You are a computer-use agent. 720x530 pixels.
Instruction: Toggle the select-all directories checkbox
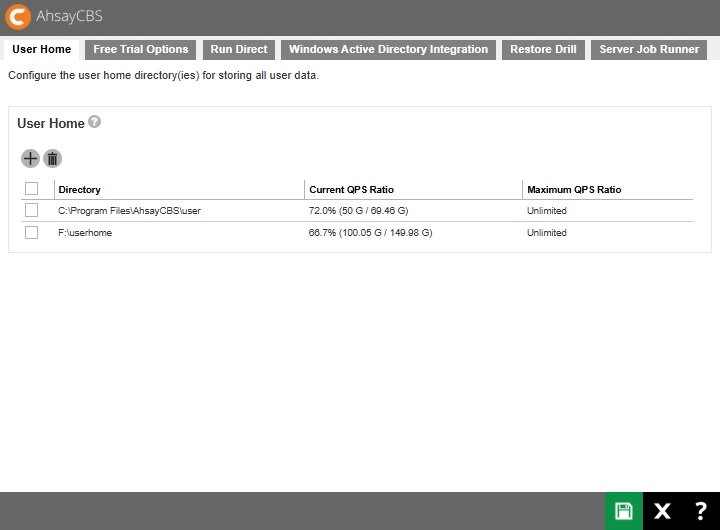point(31,189)
